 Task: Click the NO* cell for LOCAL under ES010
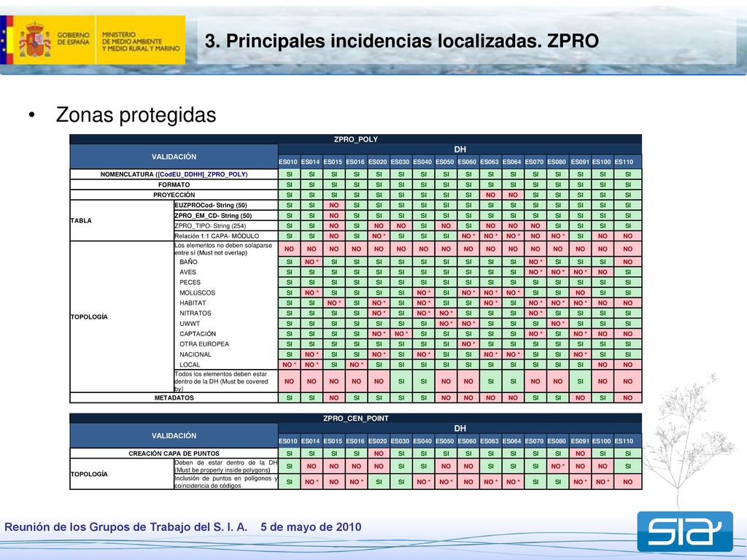(x=289, y=365)
